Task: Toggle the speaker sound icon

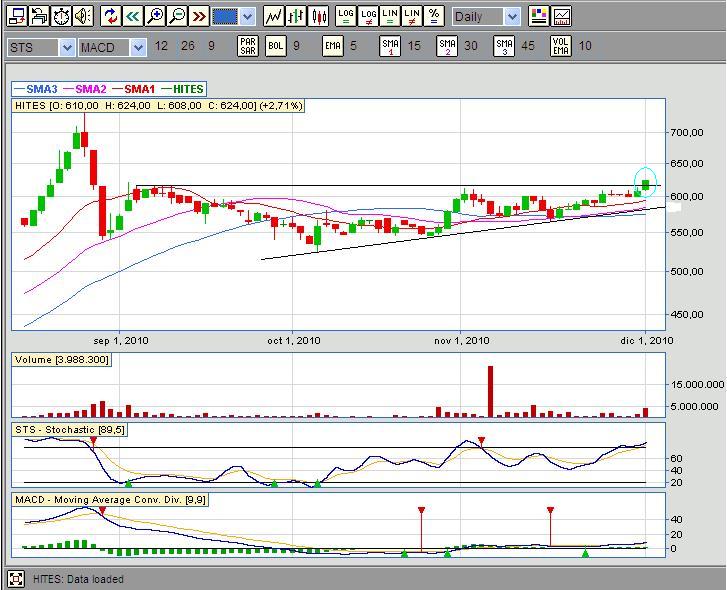Action: 84,17
